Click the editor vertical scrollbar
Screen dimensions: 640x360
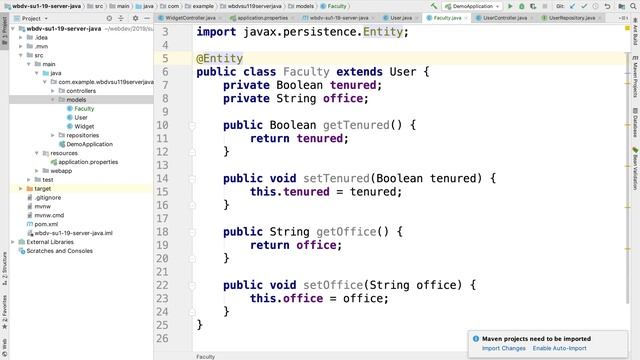627,178
